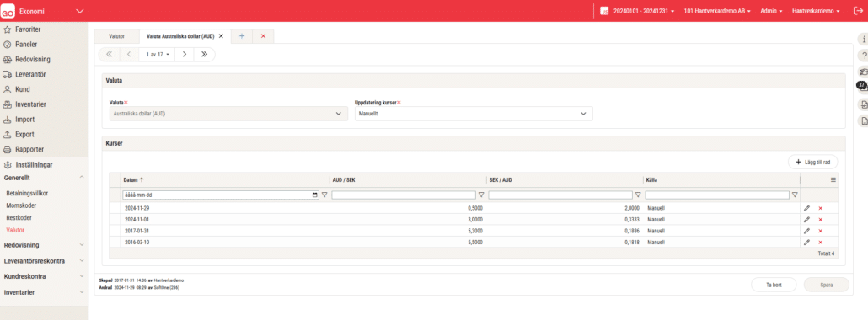Close all tabs with red X
The height and width of the screenshot is (320, 868).
263,36
